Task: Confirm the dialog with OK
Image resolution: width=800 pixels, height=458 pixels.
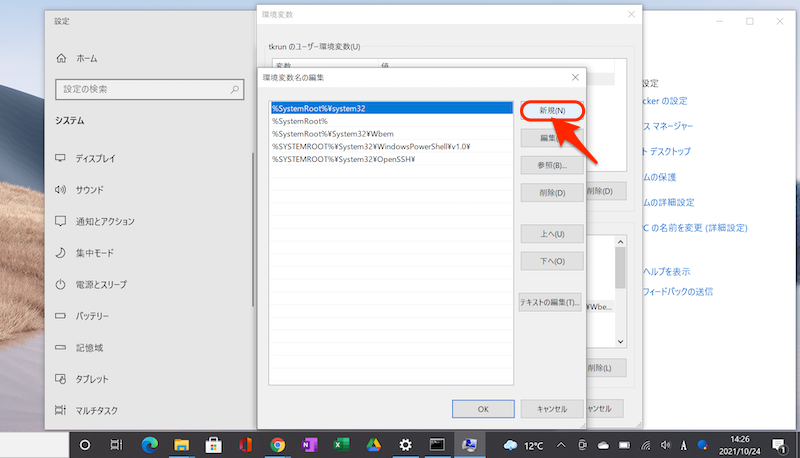Action: click(x=482, y=409)
